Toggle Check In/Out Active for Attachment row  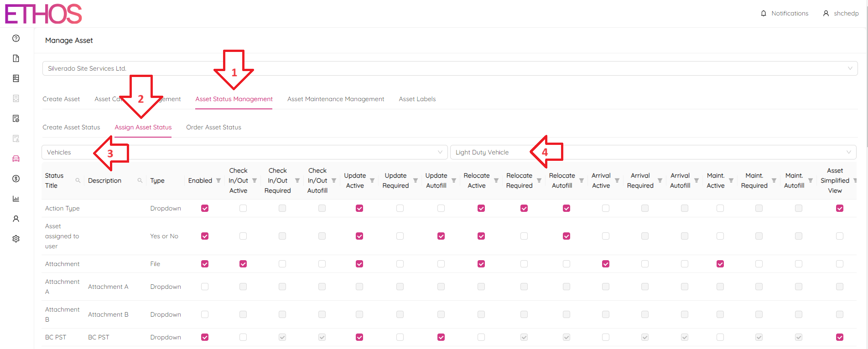coord(243,264)
